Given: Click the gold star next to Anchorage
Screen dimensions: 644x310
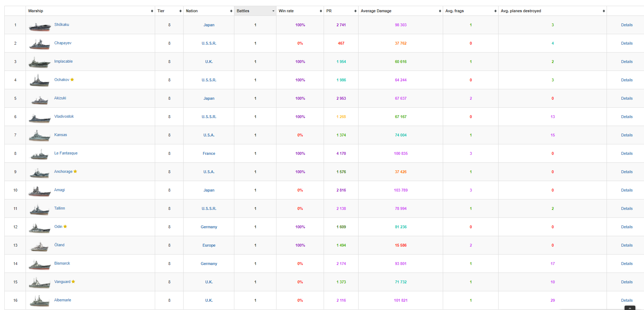Looking at the screenshot, I should (75, 171).
